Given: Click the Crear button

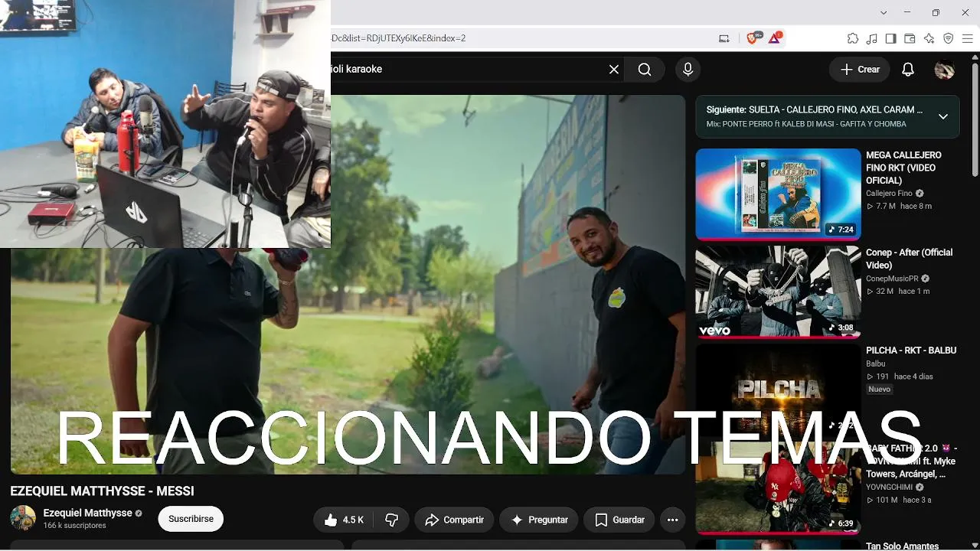Looking at the screenshot, I should pos(860,70).
